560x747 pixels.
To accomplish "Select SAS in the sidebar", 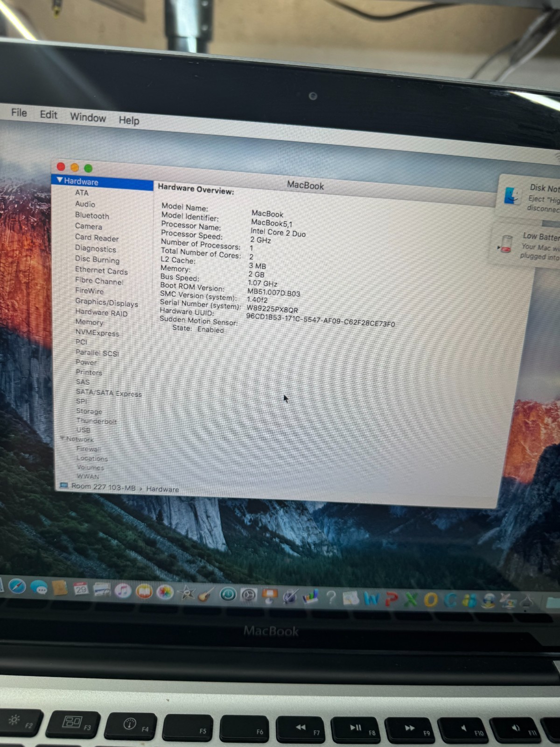I will [83, 382].
